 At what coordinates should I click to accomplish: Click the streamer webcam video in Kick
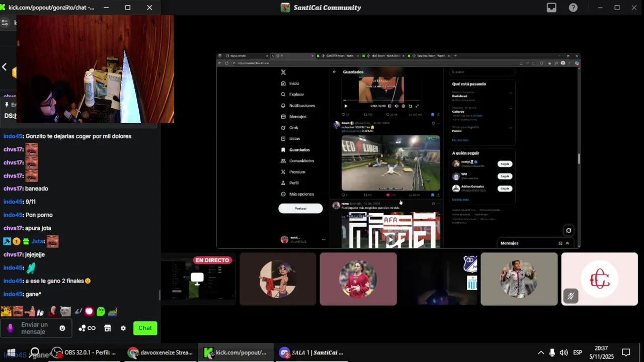tap(96, 69)
